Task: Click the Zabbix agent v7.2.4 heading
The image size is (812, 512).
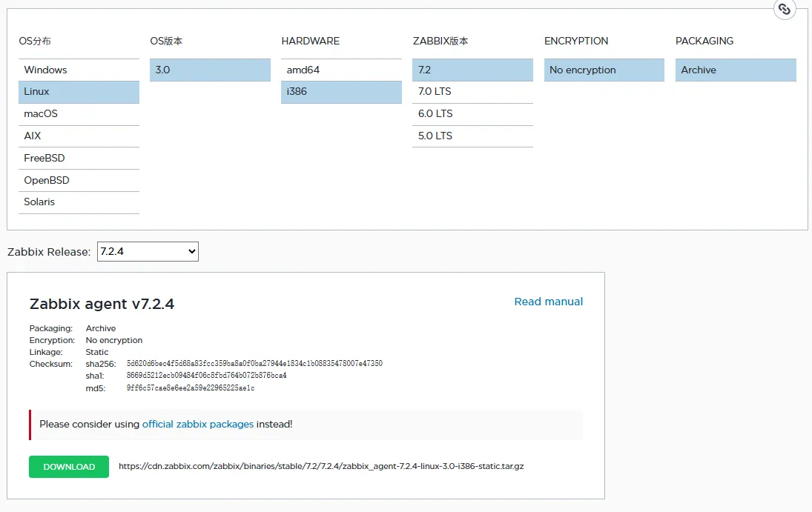Action: [x=102, y=303]
